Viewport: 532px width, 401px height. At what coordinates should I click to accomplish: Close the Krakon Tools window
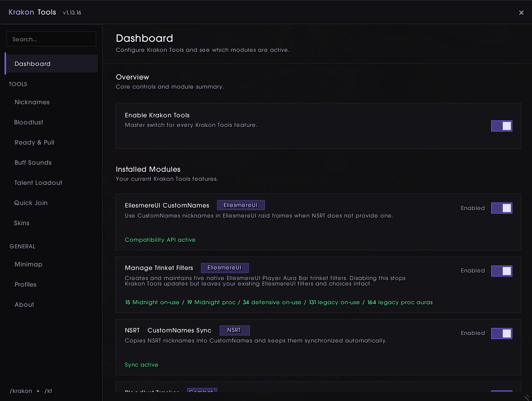pyautogui.click(x=521, y=13)
